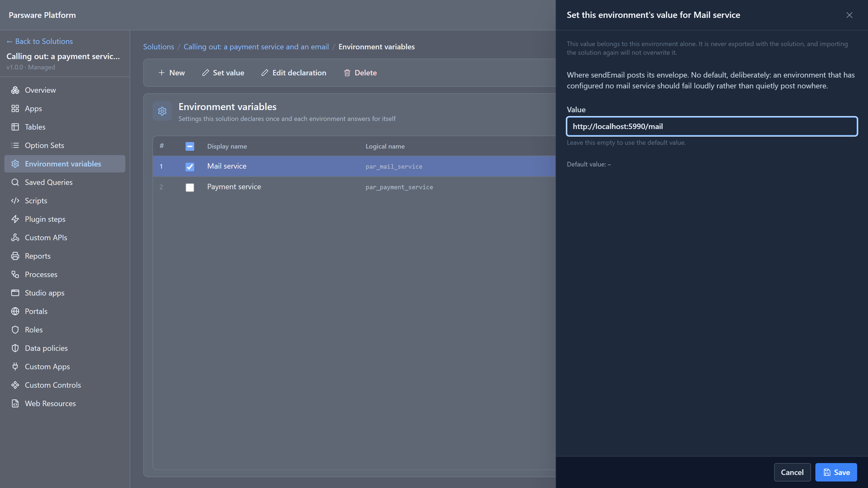Save the Mail service value
Image resolution: width=868 pixels, height=488 pixels.
coord(836,472)
